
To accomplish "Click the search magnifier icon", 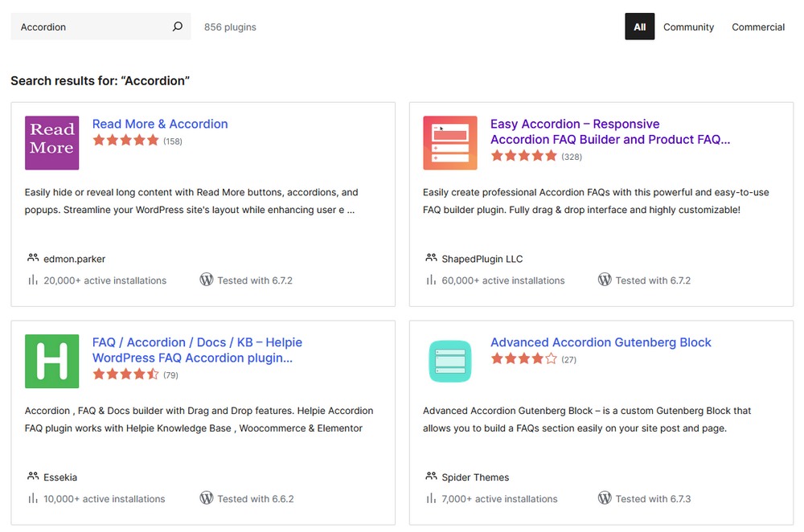I will click(178, 27).
